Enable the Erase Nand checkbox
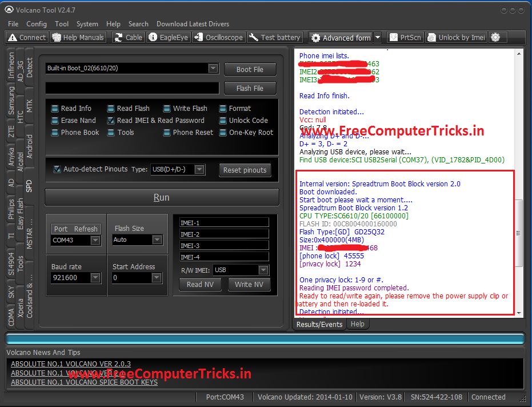The image size is (532, 407). point(55,121)
